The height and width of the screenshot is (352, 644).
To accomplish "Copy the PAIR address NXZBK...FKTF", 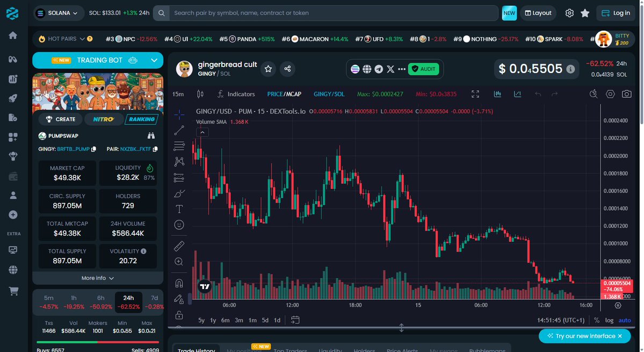I will click(155, 149).
